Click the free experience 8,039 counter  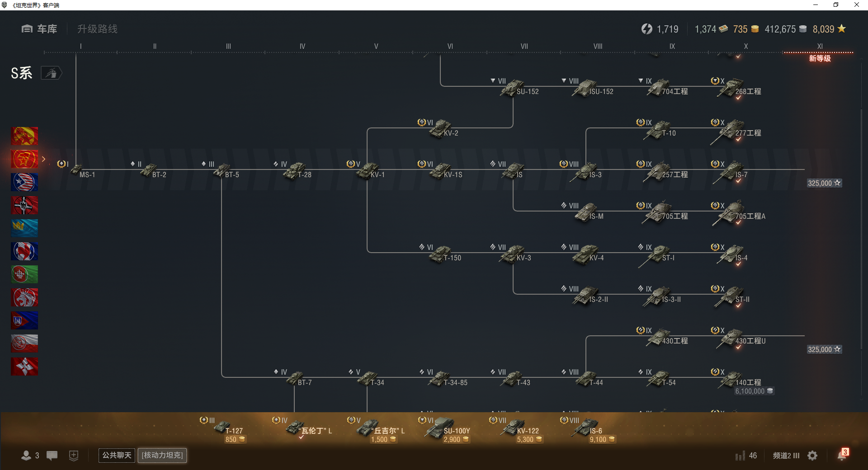pos(829,29)
